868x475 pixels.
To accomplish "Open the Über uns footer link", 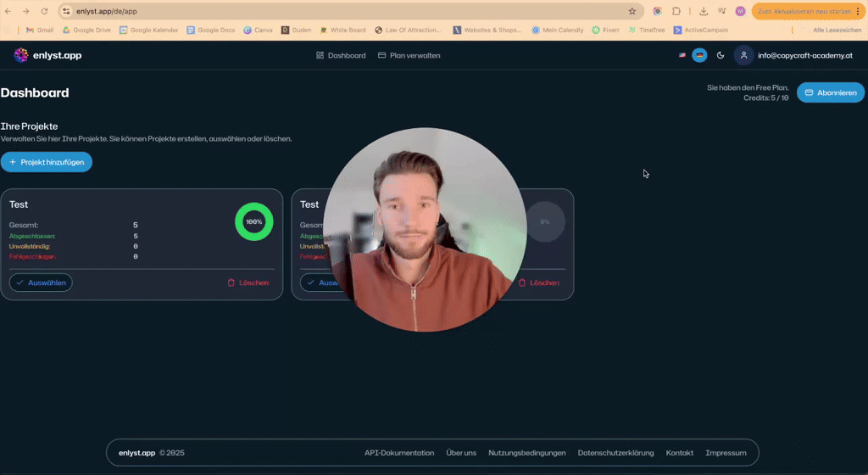I will click(x=461, y=453).
